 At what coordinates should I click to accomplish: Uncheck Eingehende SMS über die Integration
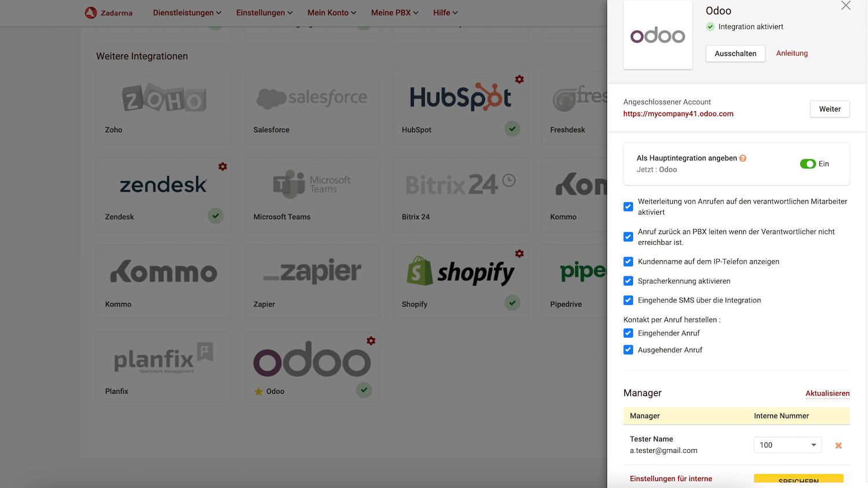point(628,300)
